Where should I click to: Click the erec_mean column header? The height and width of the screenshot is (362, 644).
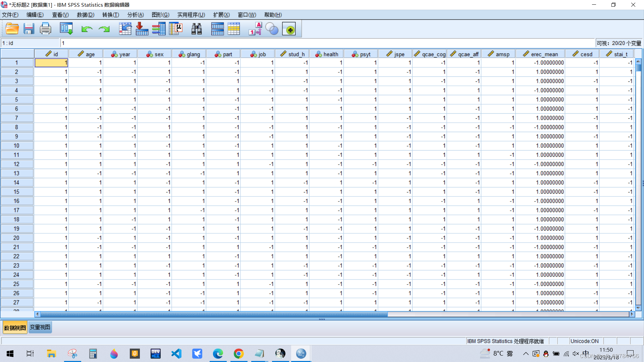pos(540,54)
